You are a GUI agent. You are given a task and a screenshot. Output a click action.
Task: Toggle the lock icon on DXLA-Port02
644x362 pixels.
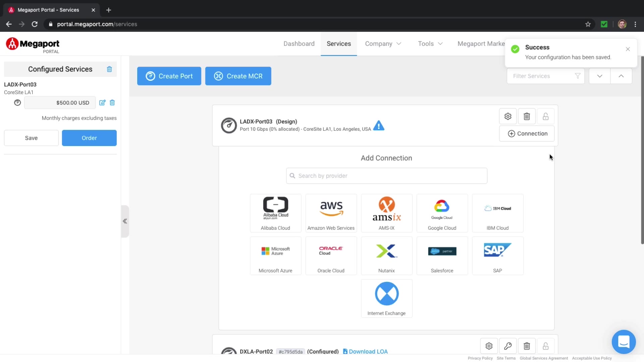[x=545, y=346]
